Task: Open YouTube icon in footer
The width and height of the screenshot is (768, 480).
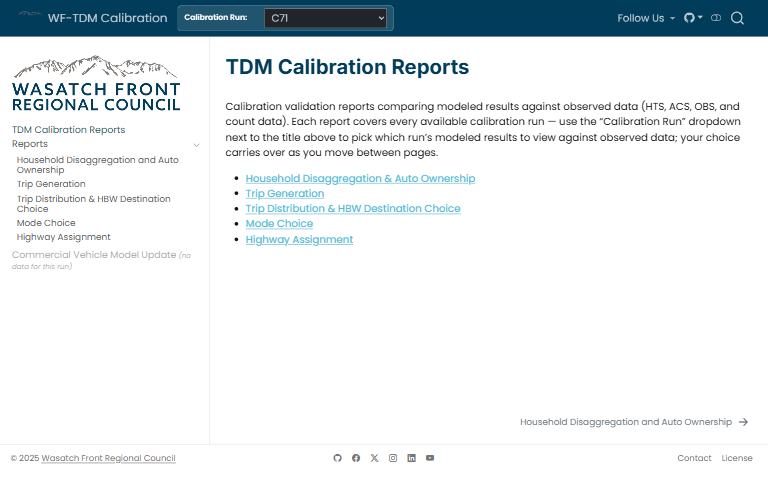Action: (430, 458)
